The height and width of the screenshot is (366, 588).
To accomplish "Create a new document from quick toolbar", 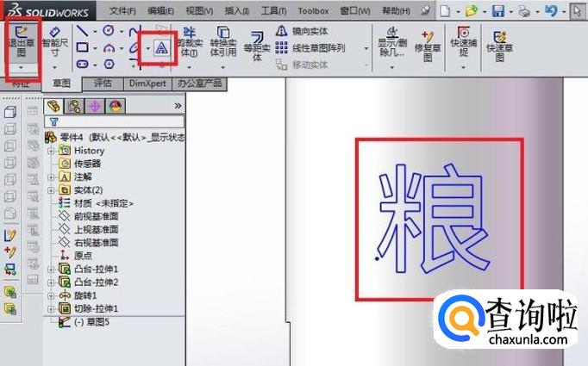I will 445,11.
